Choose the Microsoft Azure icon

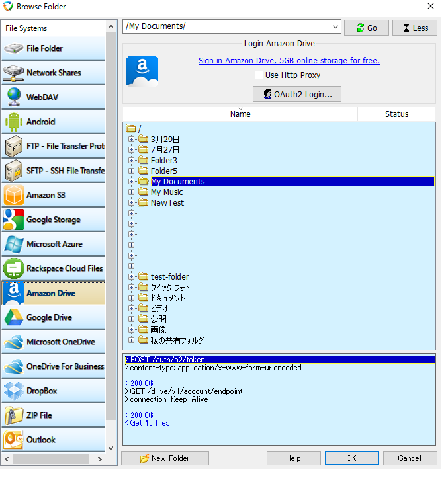click(x=13, y=244)
